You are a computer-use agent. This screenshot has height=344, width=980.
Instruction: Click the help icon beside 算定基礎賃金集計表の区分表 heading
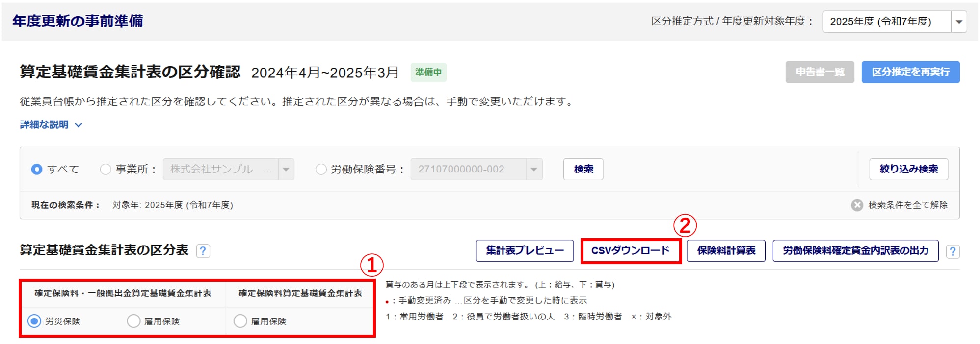tap(203, 251)
